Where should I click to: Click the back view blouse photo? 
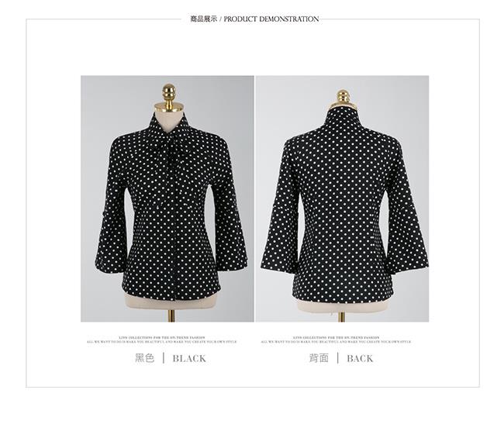point(342,198)
